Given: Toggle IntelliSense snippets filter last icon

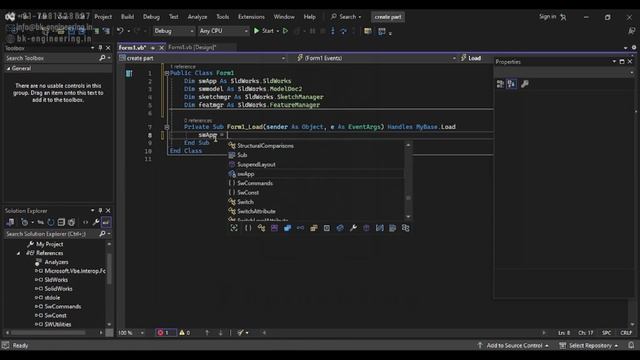Looking at the screenshot, I should [x=405, y=228].
